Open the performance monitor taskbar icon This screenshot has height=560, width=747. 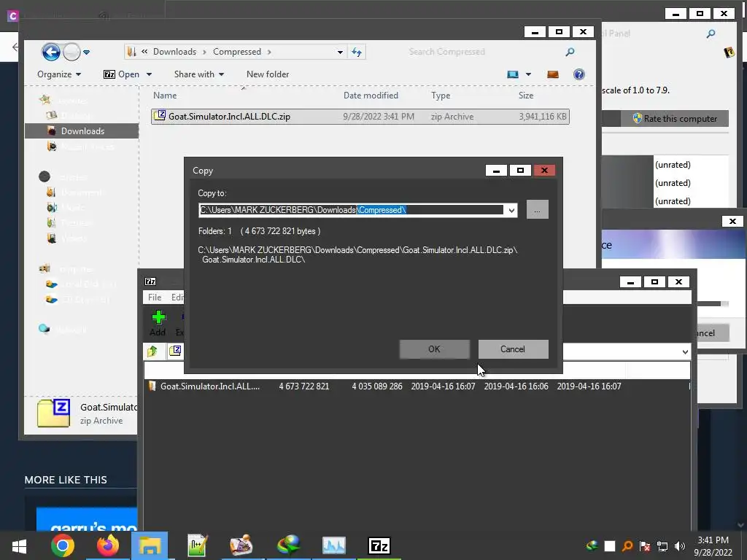tap(333, 545)
